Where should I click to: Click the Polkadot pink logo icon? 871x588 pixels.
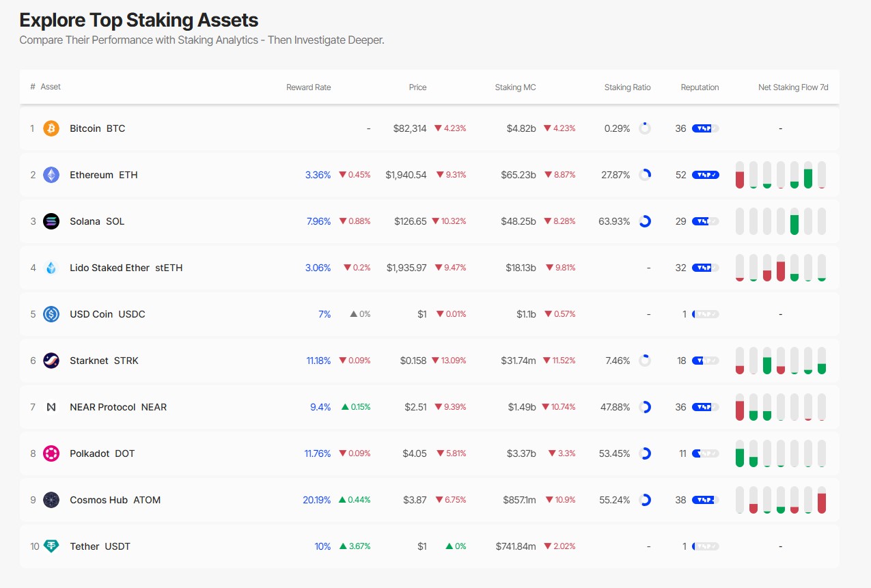coord(51,453)
